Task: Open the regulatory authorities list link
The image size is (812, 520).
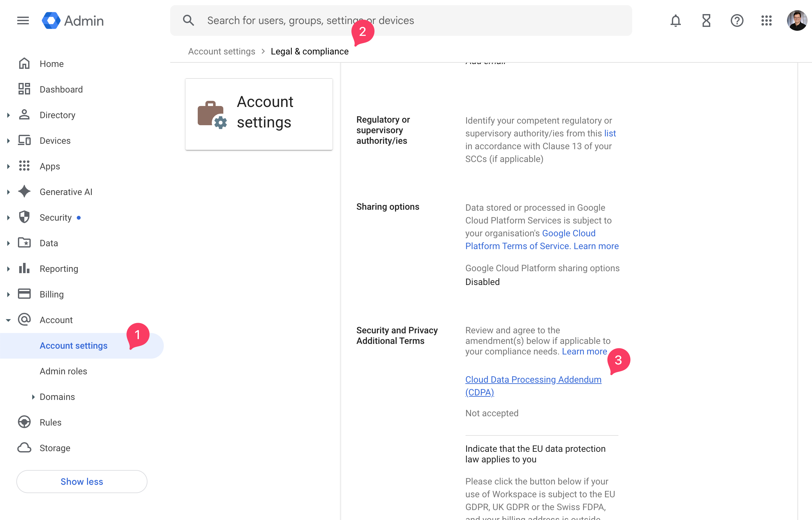Action: coord(610,134)
